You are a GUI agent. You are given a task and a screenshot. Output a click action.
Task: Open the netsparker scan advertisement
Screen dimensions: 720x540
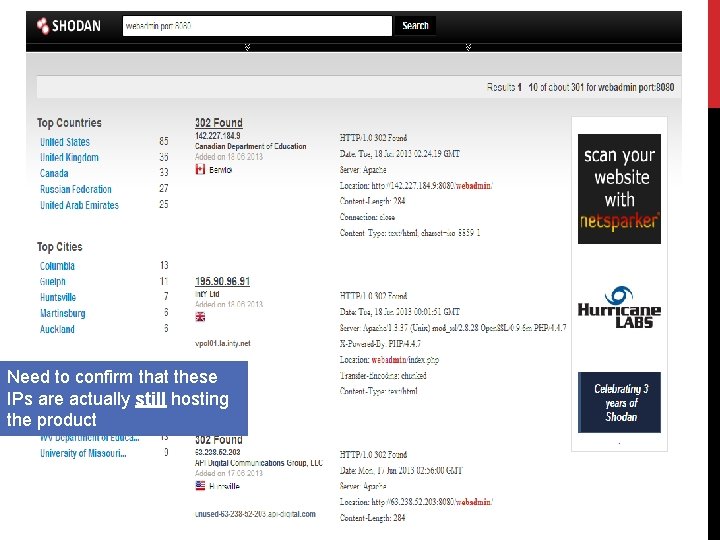point(619,189)
